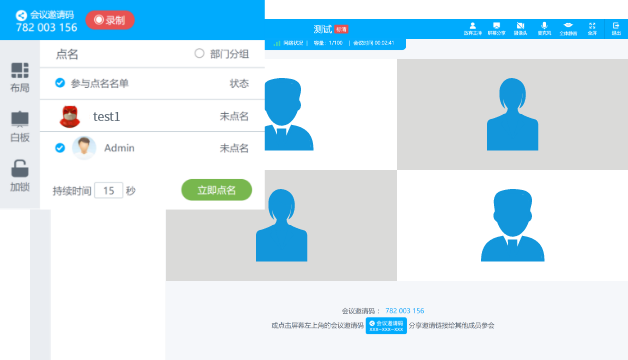Open the 布局 layout panel
Screen dimensions: 628x360
(20, 78)
